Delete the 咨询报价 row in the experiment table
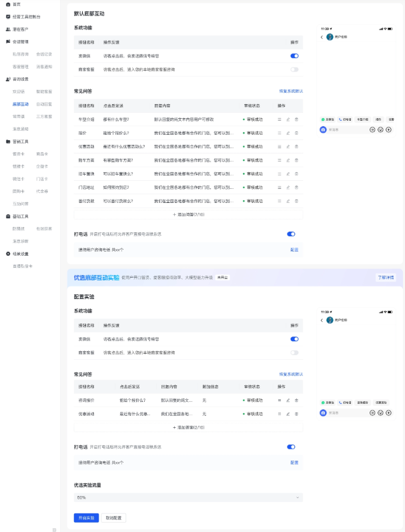 point(296,401)
